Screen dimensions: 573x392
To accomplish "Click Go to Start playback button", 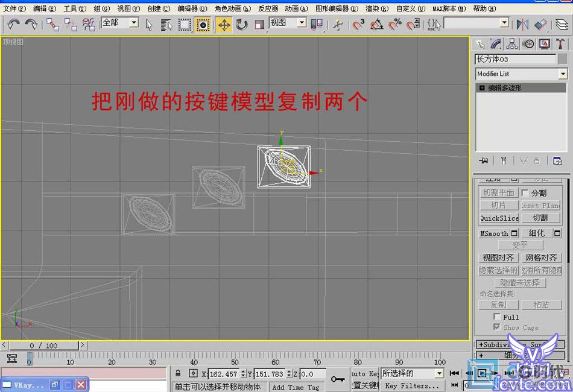I will (454, 373).
